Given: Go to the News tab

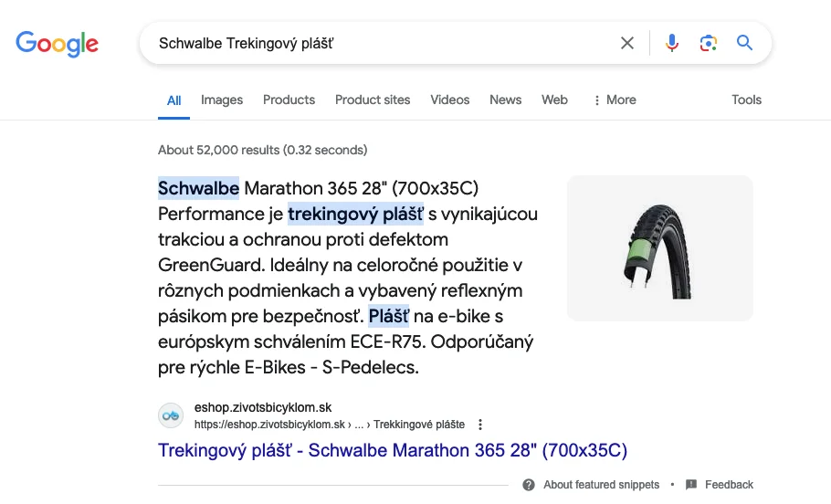Looking at the screenshot, I should pos(505,100).
